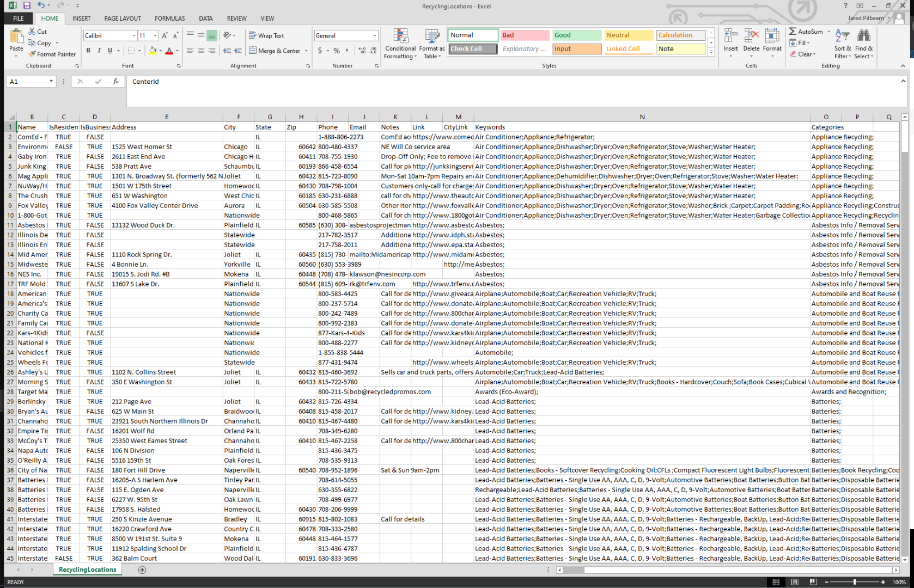The image size is (914, 588).
Task: Decrease font size with the smaller A icon
Action: coord(175,35)
